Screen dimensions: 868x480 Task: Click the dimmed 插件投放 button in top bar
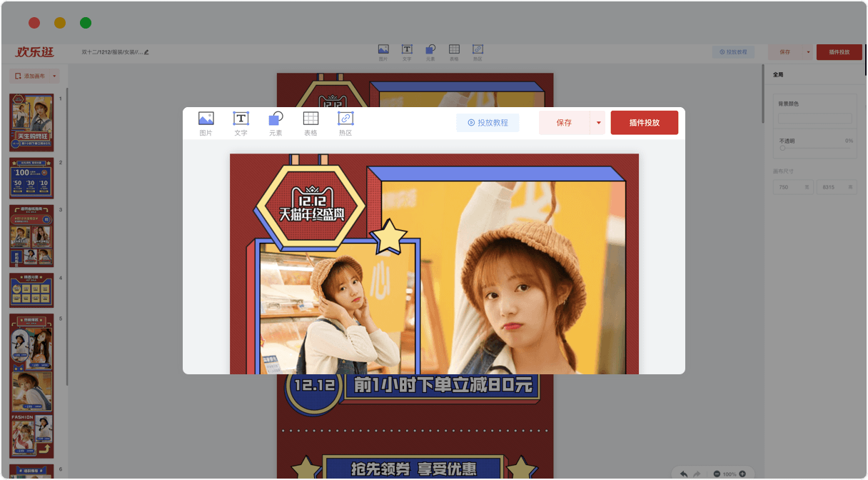[839, 52]
